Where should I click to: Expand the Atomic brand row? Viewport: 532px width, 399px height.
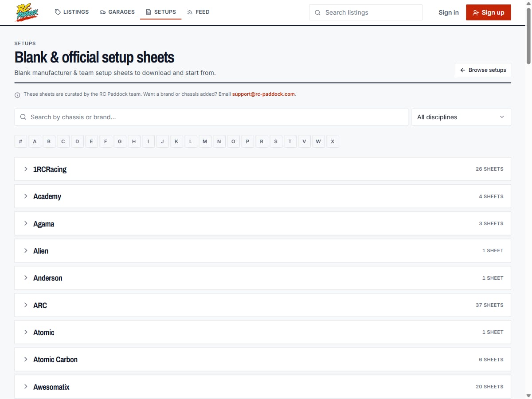(x=262, y=332)
